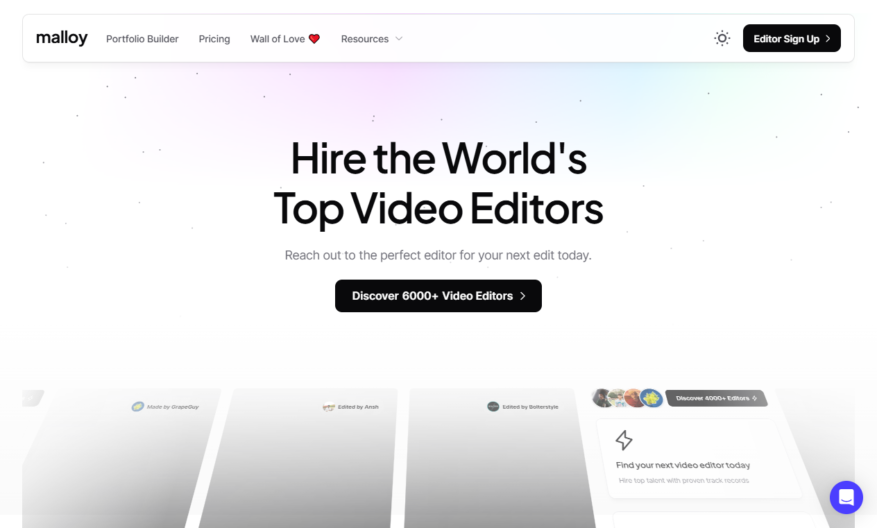
Task: Click the malloy logo
Action: coord(62,38)
